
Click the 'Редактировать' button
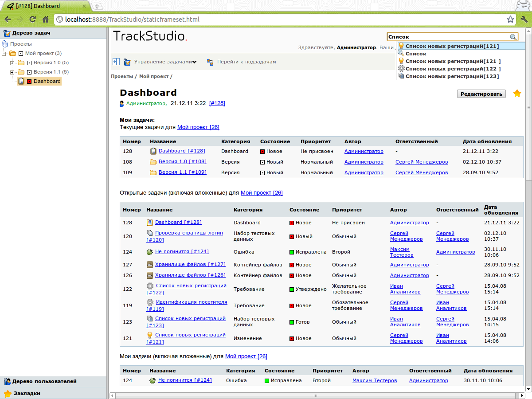[x=481, y=94]
